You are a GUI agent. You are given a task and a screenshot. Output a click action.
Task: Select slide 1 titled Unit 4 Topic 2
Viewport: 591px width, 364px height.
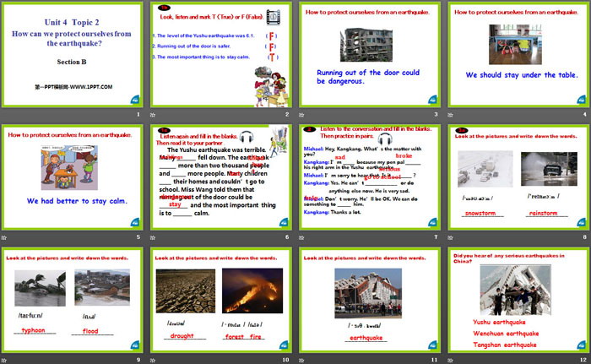click(x=72, y=55)
